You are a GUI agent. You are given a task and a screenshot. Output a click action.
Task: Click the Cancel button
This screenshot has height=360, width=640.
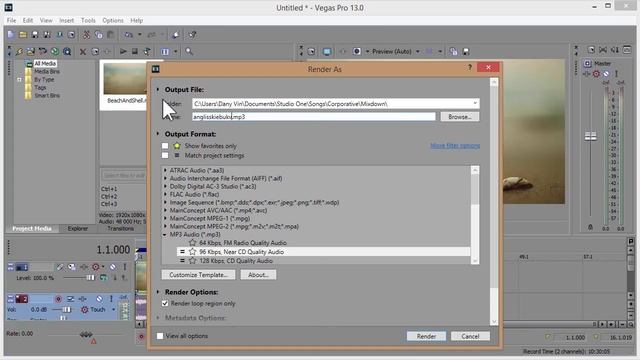tap(470, 336)
